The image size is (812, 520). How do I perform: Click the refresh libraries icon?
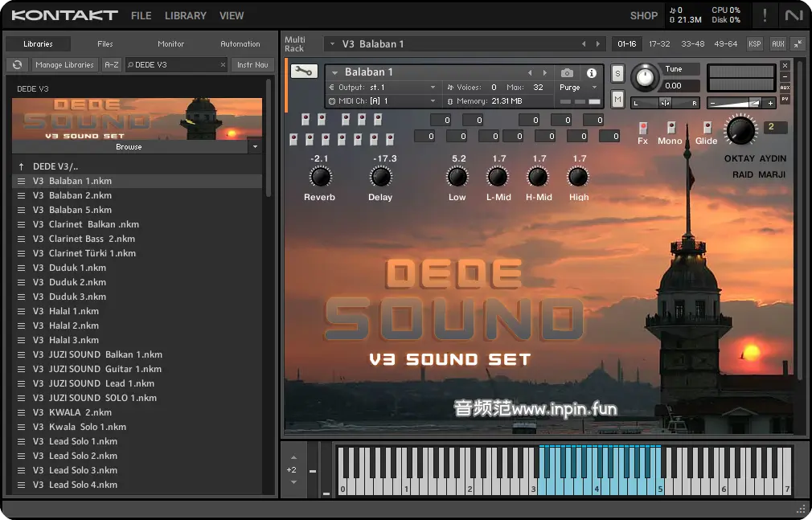click(17, 65)
